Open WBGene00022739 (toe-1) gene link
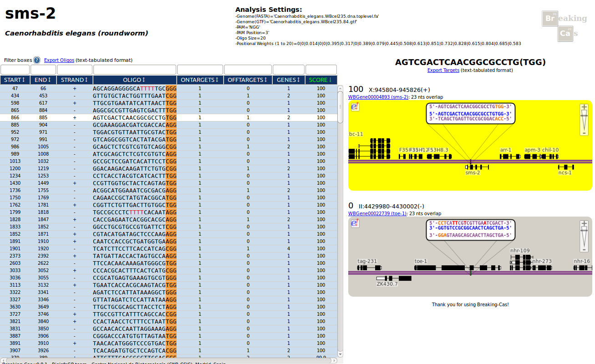Image resolution: width=595 pixels, height=364 pixels. (377, 213)
